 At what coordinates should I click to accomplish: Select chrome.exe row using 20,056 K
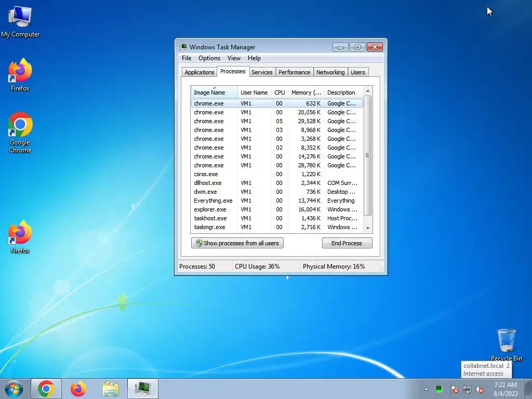(x=277, y=112)
